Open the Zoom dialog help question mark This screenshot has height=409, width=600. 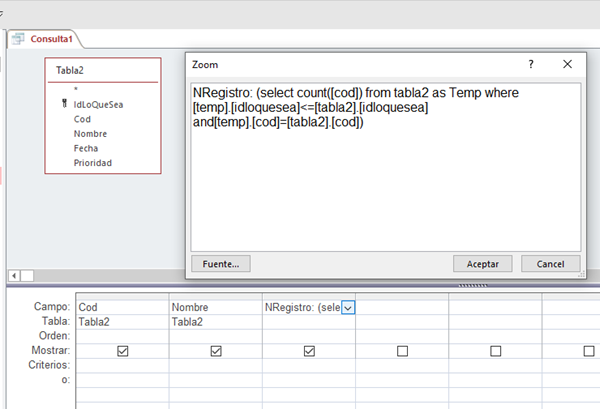point(531,64)
